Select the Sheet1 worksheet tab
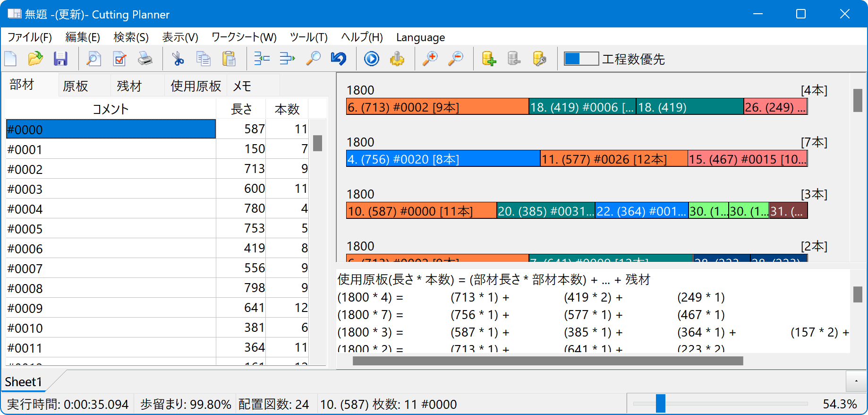 point(24,382)
